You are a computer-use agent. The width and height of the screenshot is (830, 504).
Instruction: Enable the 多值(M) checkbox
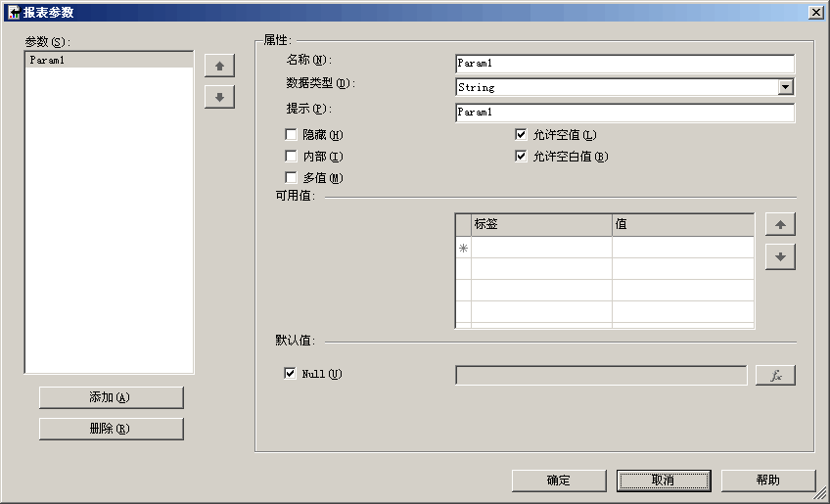[x=291, y=177]
